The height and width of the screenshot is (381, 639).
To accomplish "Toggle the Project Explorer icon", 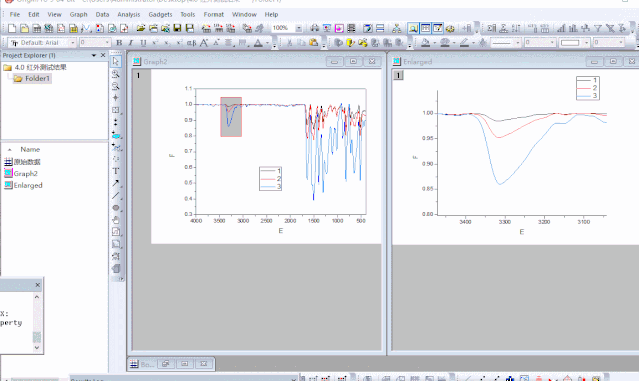I will (413, 28).
